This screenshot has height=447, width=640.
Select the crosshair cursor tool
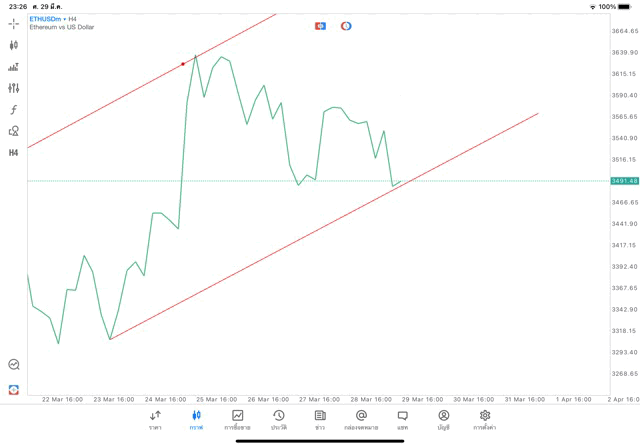tap(14, 23)
